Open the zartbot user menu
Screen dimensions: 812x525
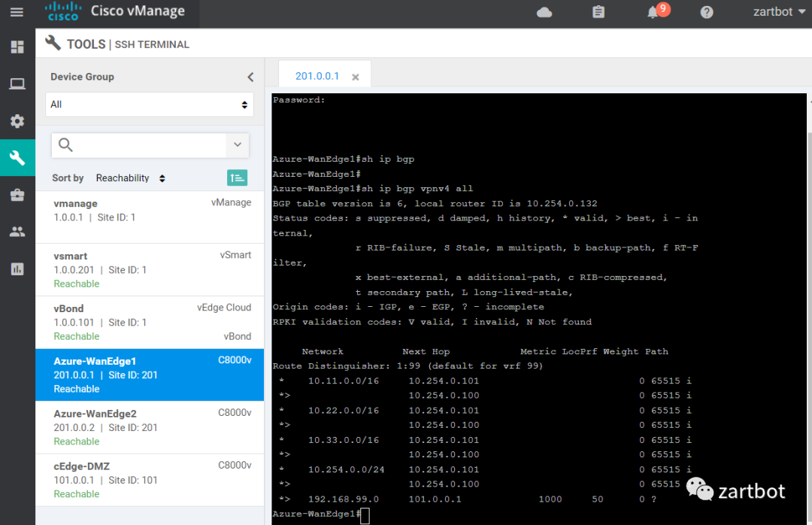[779, 12]
